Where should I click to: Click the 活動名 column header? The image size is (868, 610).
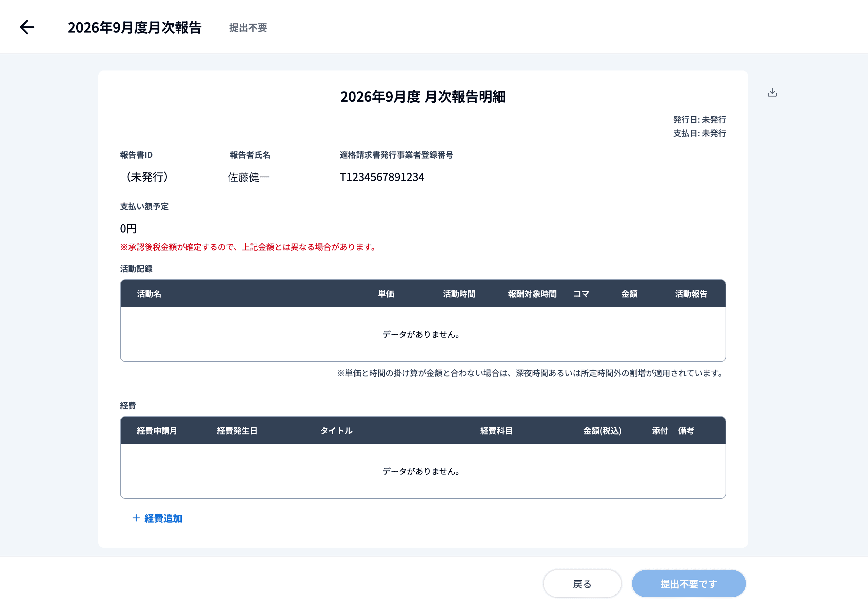point(149,294)
